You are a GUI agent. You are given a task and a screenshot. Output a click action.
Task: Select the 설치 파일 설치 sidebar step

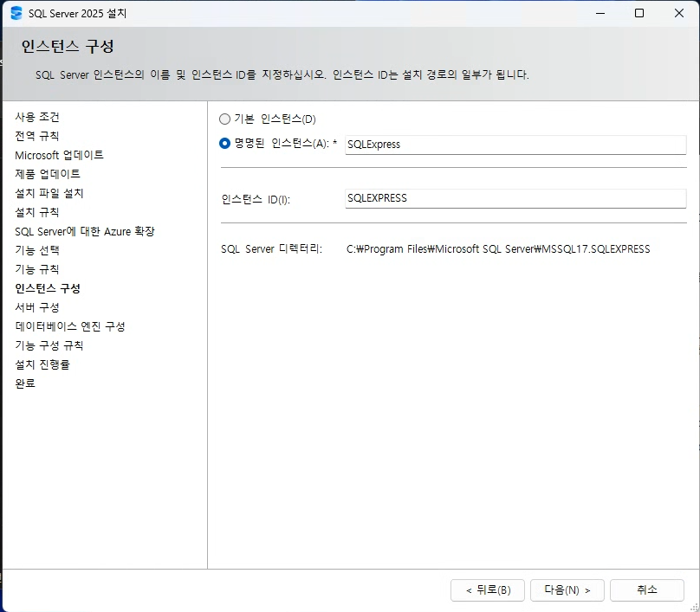(x=49, y=193)
